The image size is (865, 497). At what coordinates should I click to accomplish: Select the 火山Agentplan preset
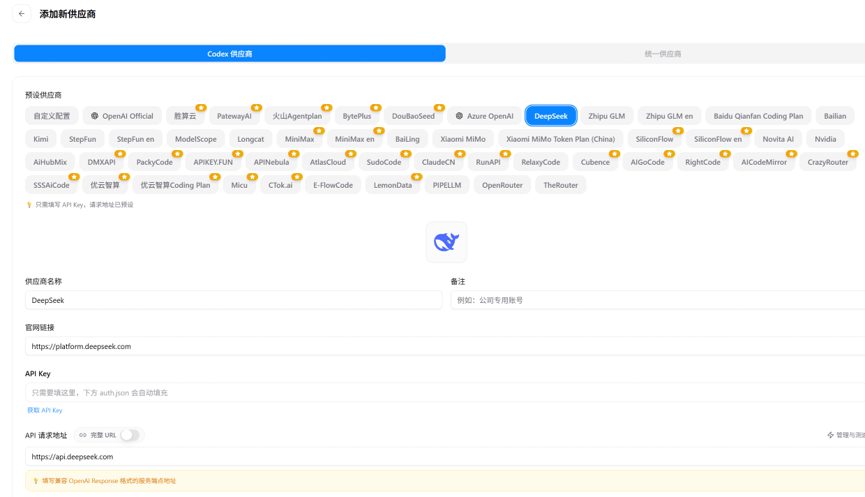pos(297,116)
